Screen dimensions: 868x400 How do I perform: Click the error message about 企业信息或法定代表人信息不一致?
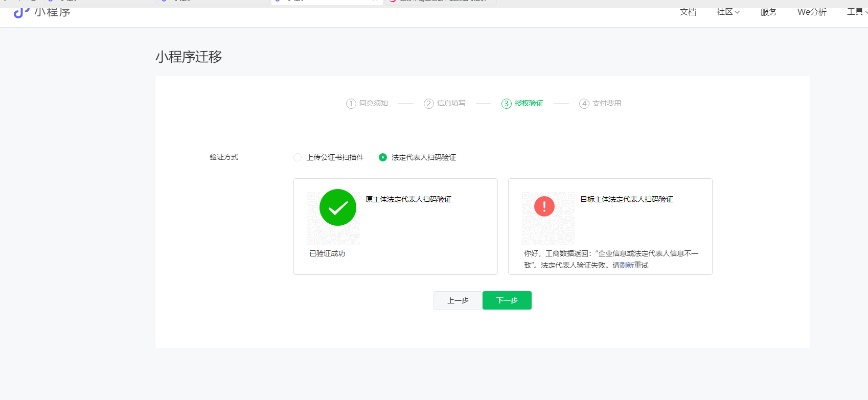click(x=611, y=259)
